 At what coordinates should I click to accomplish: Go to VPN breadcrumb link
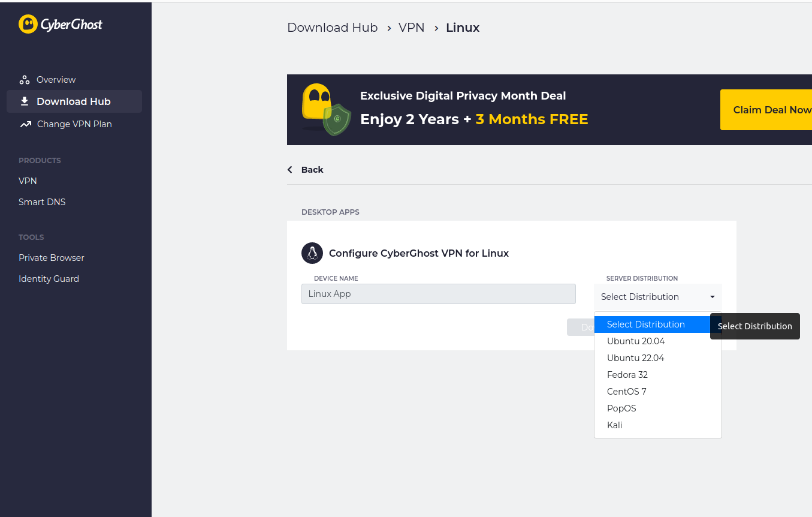coord(412,28)
